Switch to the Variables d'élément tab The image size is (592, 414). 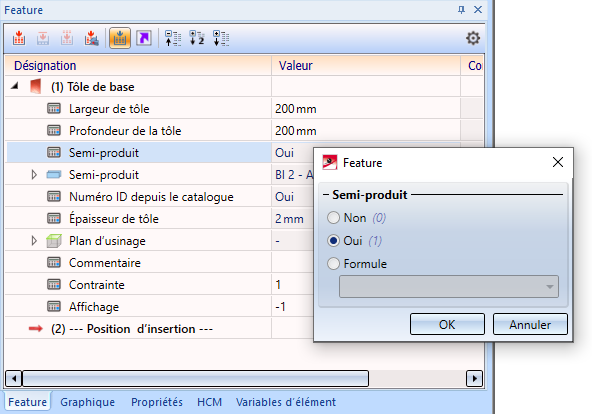pos(286,402)
